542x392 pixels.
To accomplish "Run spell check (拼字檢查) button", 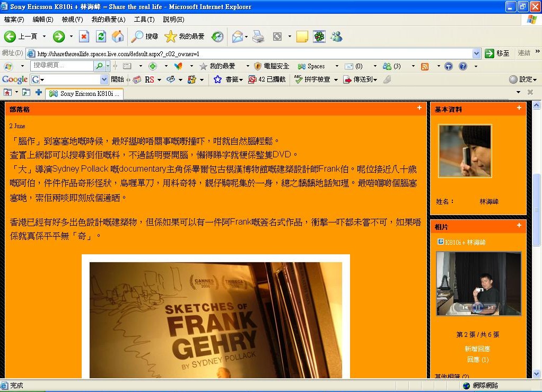I will click(312, 79).
